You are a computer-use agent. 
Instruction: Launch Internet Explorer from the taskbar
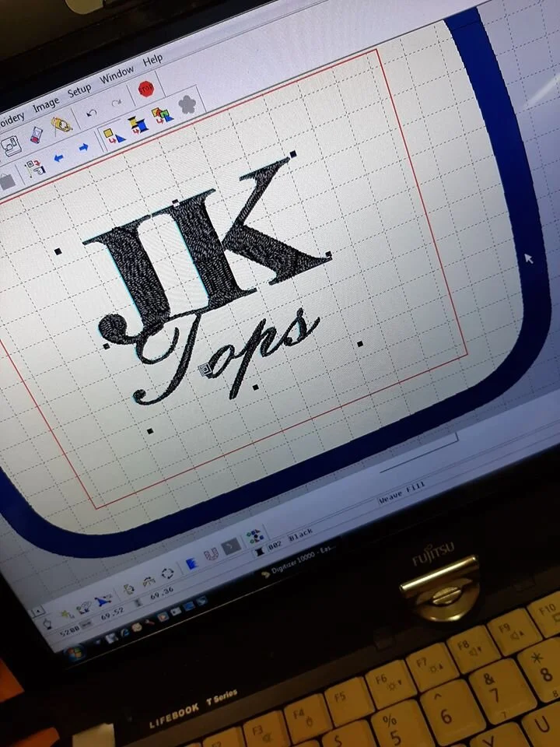[125, 633]
